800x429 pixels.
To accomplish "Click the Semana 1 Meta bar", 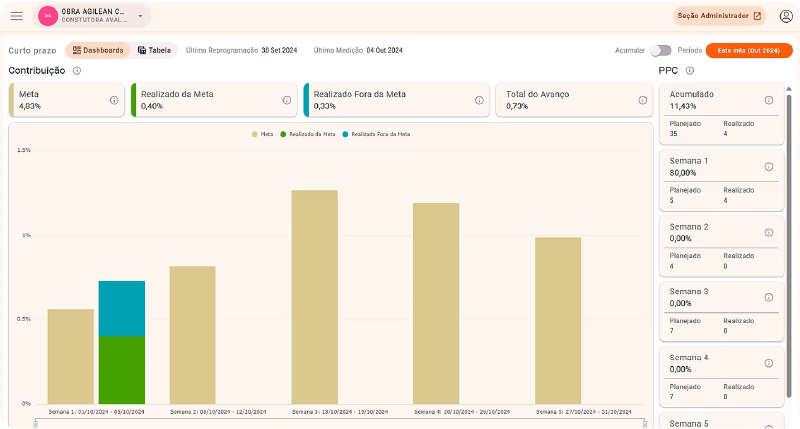I will pos(70,357).
